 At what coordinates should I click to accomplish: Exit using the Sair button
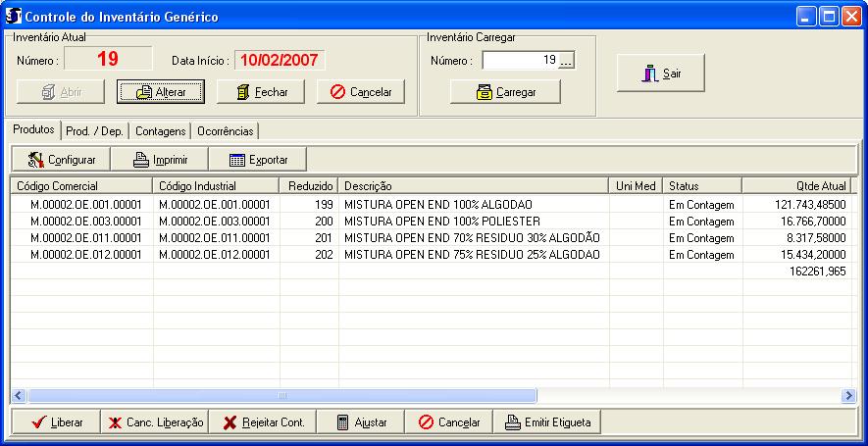[660, 74]
